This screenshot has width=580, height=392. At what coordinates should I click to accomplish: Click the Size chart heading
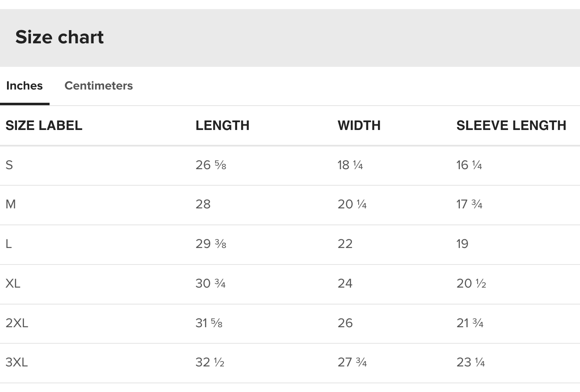point(59,37)
